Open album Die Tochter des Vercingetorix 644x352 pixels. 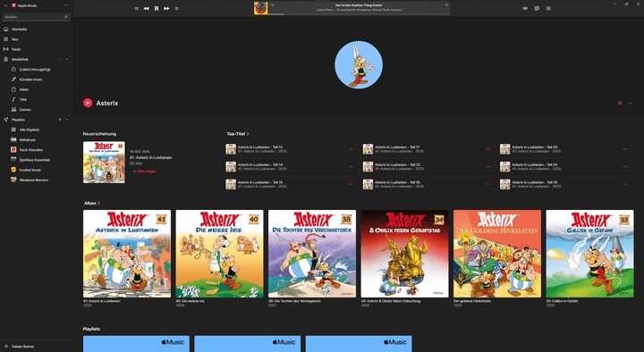point(312,254)
